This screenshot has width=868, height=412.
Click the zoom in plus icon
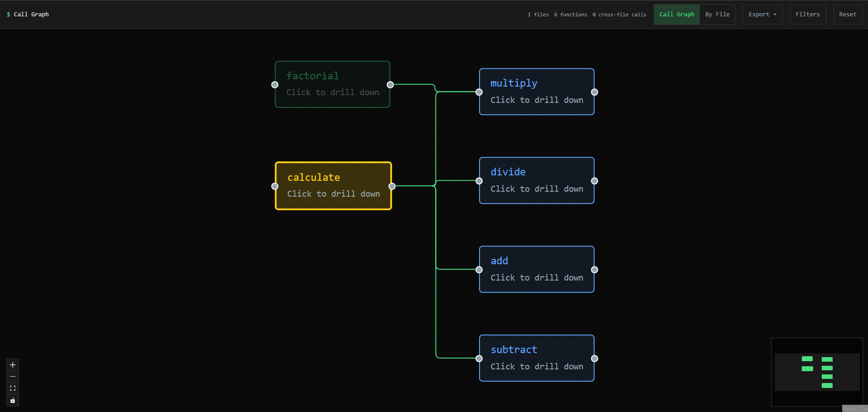(13, 365)
